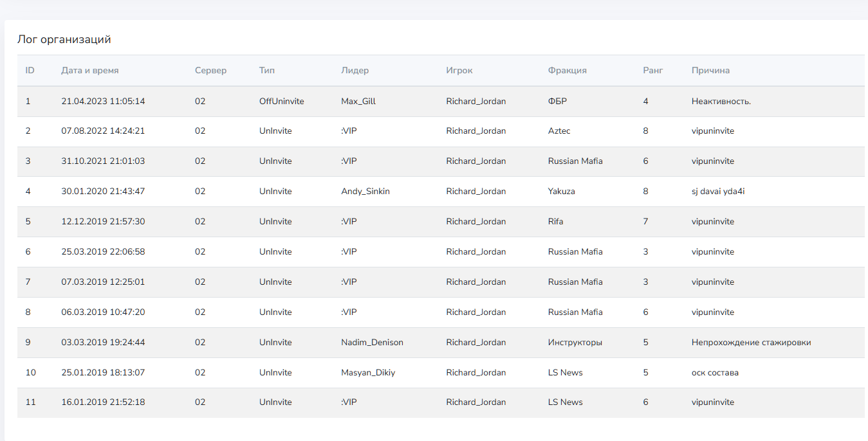
Task: Click the "Ранг" column header
Action: pyautogui.click(x=652, y=71)
